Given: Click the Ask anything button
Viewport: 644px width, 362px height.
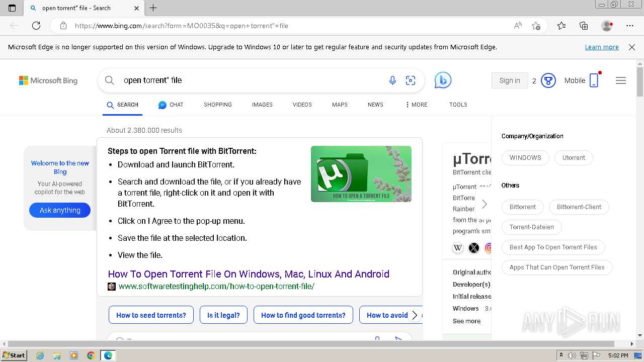Looking at the screenshot, I should click(60, 210).
